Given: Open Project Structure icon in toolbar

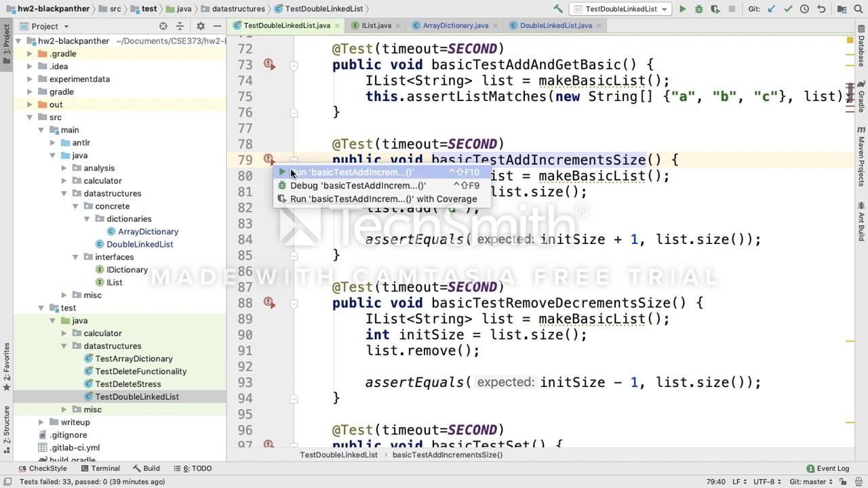Looking at the screenshot, I should [841, 9].
